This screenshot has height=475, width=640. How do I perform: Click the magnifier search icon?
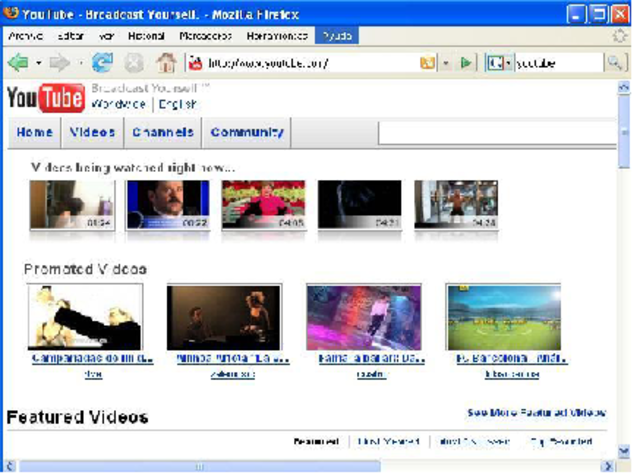pyautogui.click(x=614, y=62)
